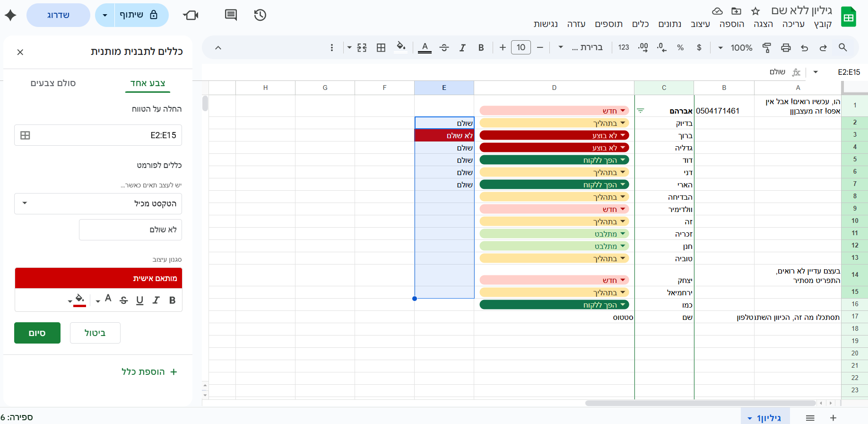868x424 pixels.
Task: Open the comments icon
Action: click(231, 15)
